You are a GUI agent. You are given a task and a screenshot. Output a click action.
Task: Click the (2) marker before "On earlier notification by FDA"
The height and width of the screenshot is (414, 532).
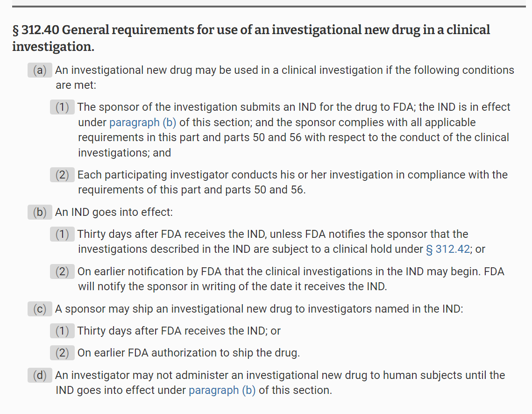[62, 271]
